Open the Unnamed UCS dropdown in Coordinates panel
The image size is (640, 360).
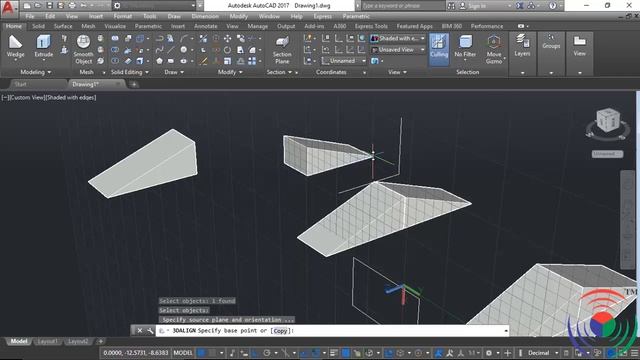coord(344,61)
